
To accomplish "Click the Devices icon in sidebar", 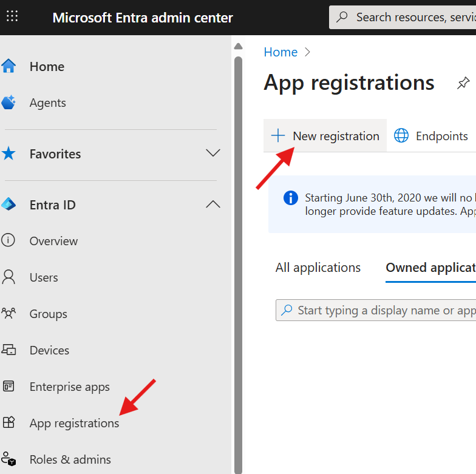I will [8, 350].
